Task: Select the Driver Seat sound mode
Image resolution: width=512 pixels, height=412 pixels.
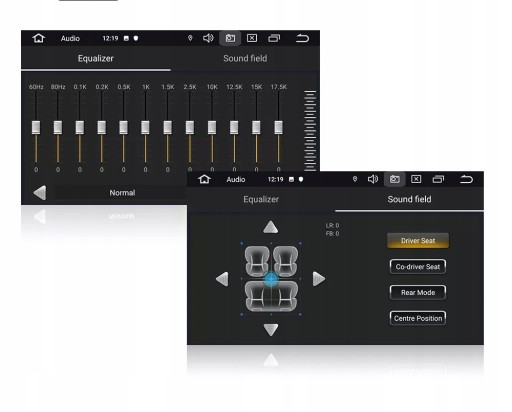Action: [x=418, y=241]
